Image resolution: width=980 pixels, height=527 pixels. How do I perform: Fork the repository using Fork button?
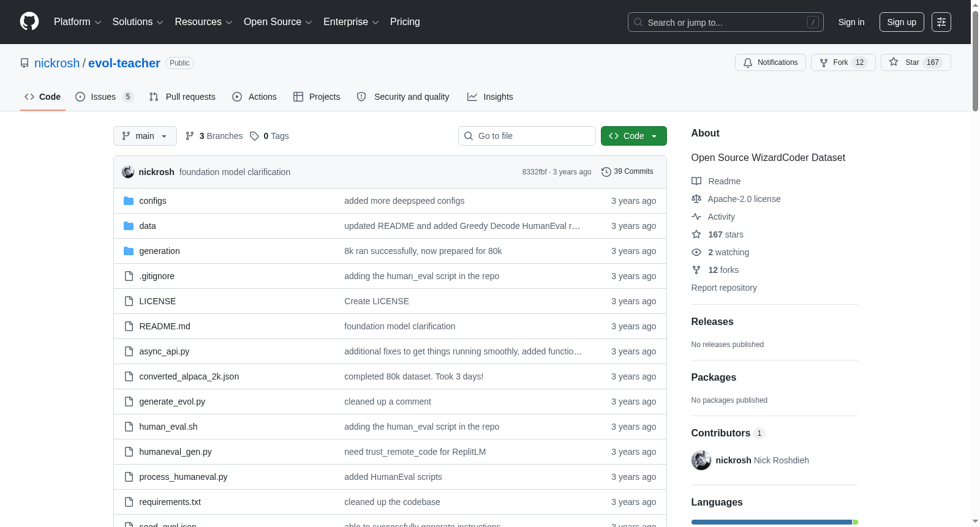pos(843,62)
